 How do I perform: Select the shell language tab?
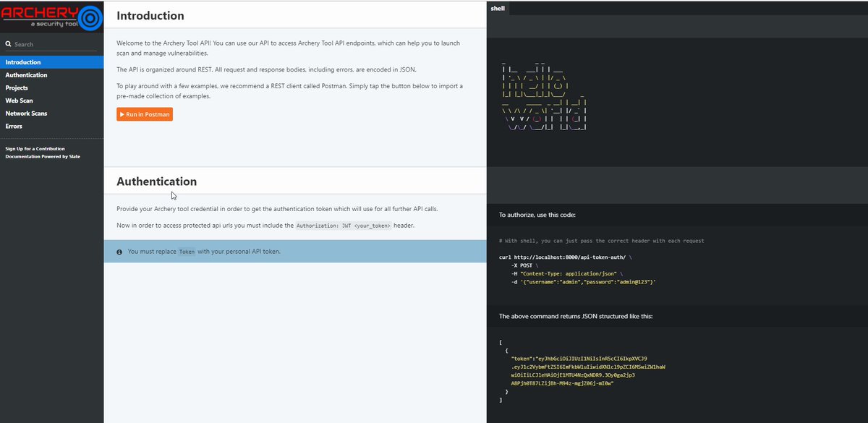click(x=498, y=8)
